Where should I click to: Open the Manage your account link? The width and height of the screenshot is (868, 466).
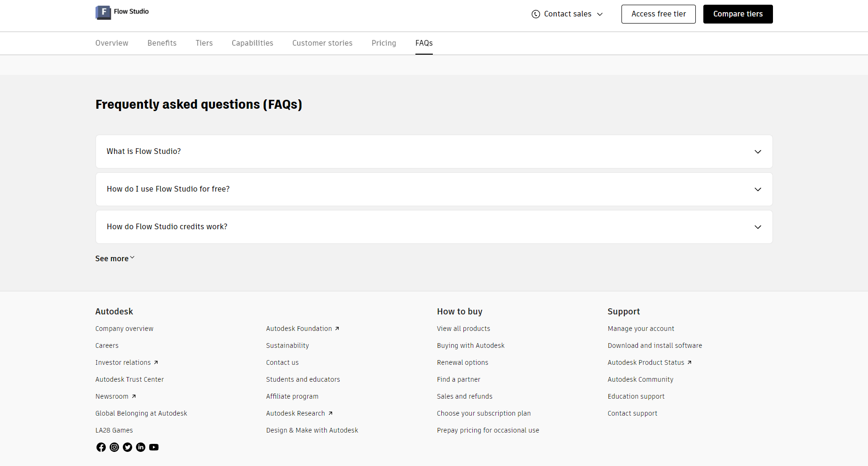tap(641, 329)
